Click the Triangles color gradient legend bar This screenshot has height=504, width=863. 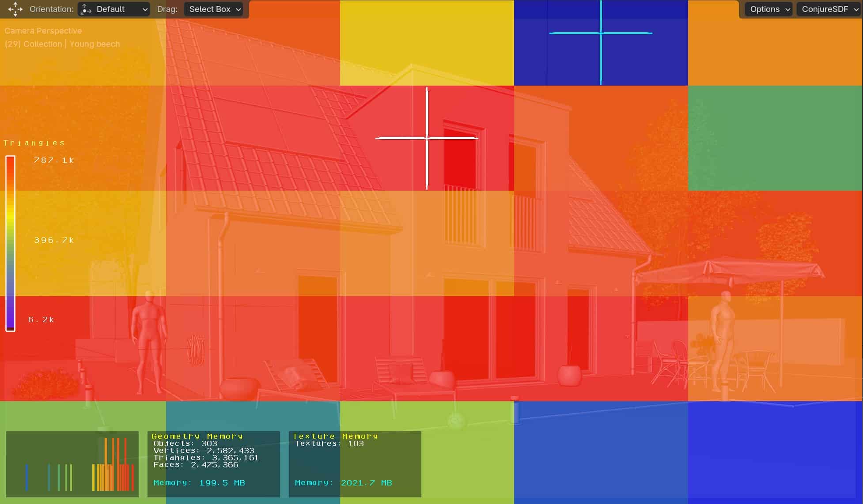[10, 243]
